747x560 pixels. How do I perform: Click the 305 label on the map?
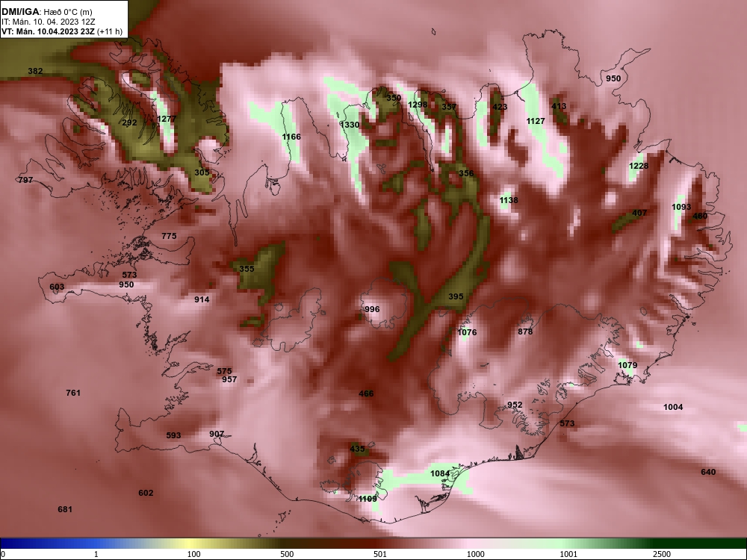tap(202, 172)
